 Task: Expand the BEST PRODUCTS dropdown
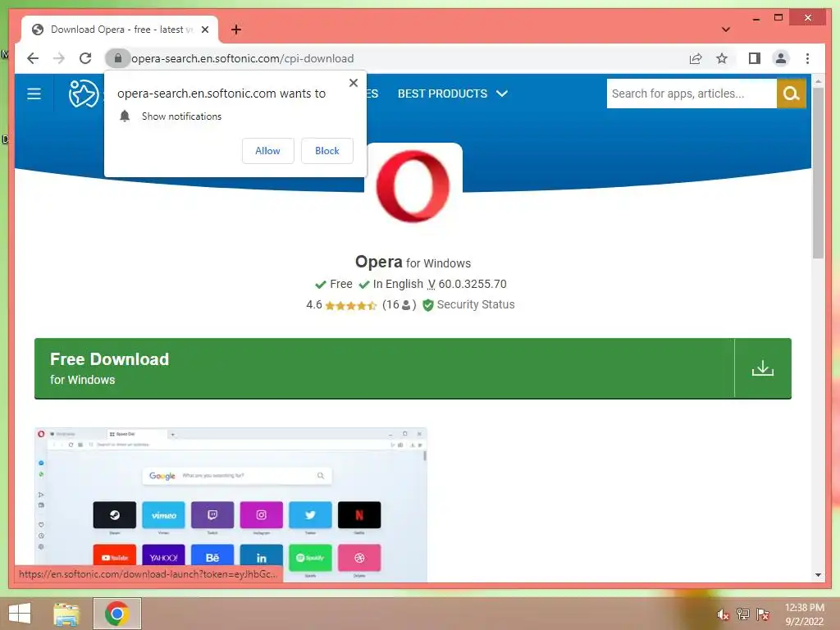coord(453,94)
